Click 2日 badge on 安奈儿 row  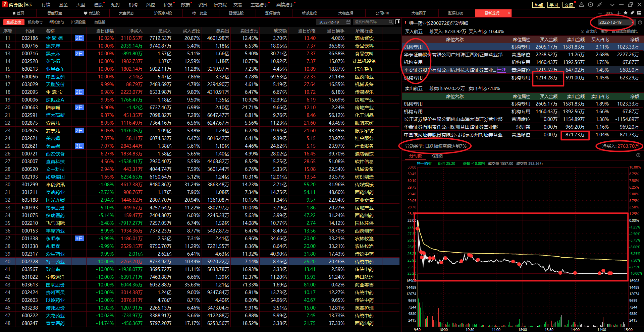(x=79, y=131)
